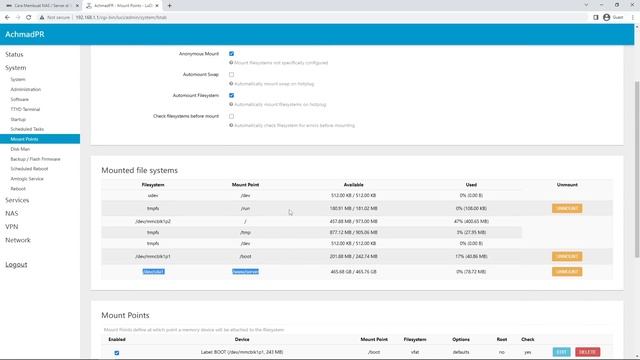Open the System submenu item
Screen dimensions: 640x360
pos(18,79)
